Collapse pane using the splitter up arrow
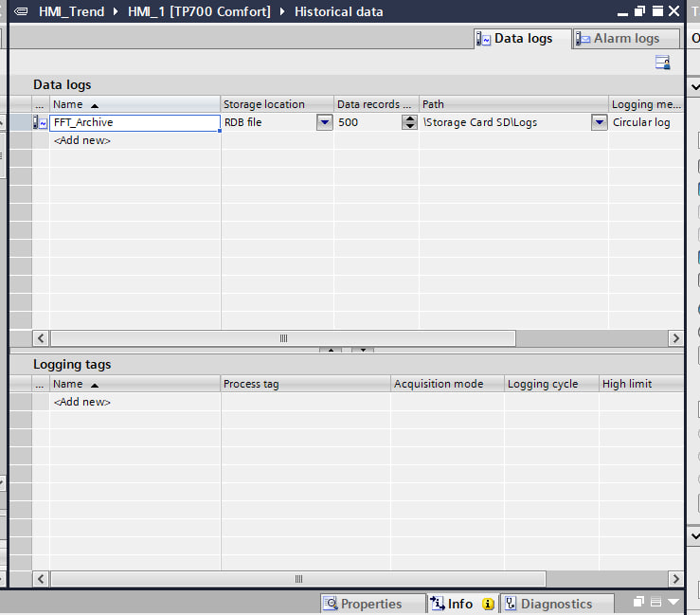 pyautogui.click(x=330, y=351)
